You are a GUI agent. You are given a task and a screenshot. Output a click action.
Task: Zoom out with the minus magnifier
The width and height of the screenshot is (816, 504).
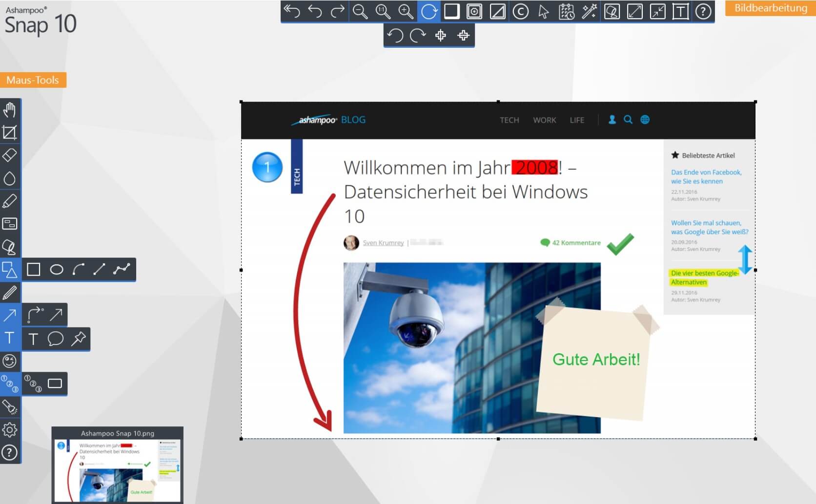(x=360, y=11)
